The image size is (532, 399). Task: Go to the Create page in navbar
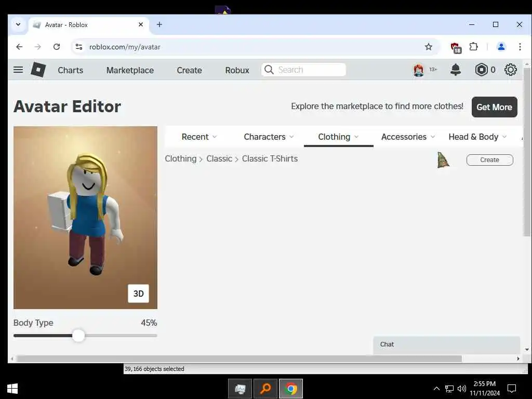(x=189, y=70)
